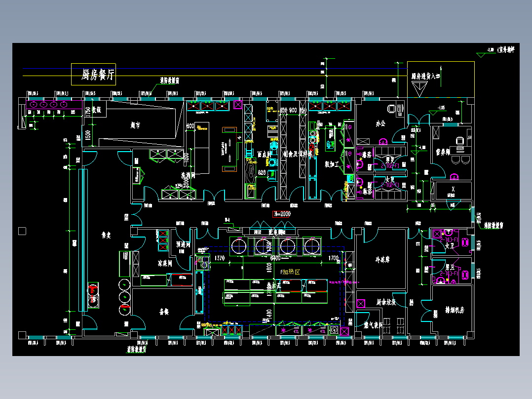532x399 pixels.
Task: Click the '面点间' room label
Action: [x=264, y=155]
